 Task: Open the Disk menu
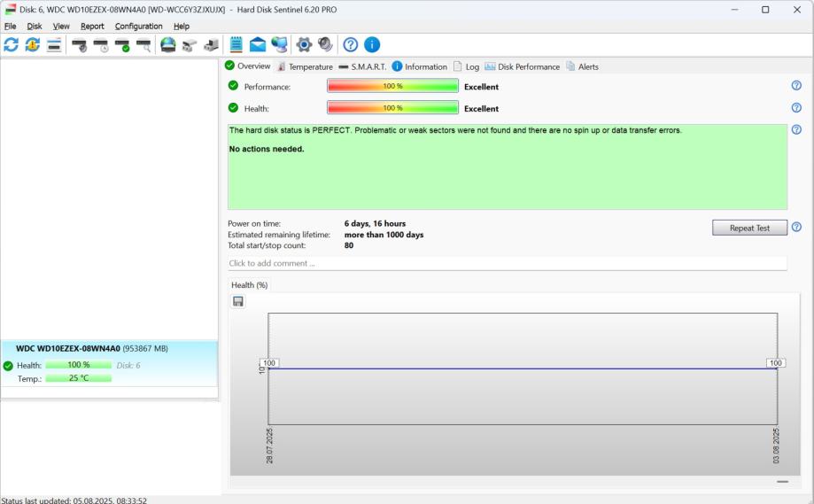tap(35, 27)
